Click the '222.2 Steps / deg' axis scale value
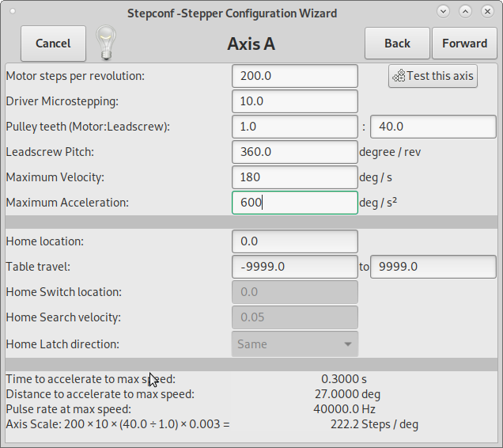This screenshot has width=503, height=448. [x=374, y=424]
